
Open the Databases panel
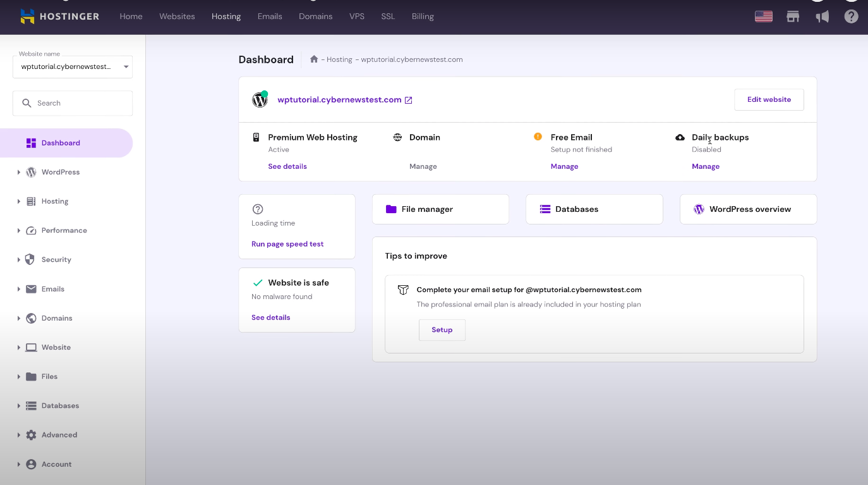tap(594, 209)
